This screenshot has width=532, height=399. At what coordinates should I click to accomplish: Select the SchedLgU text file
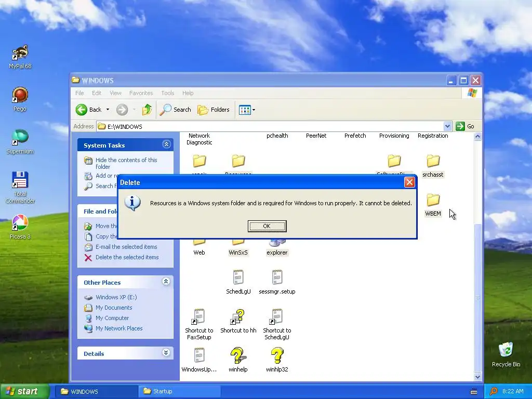point(238,282)
